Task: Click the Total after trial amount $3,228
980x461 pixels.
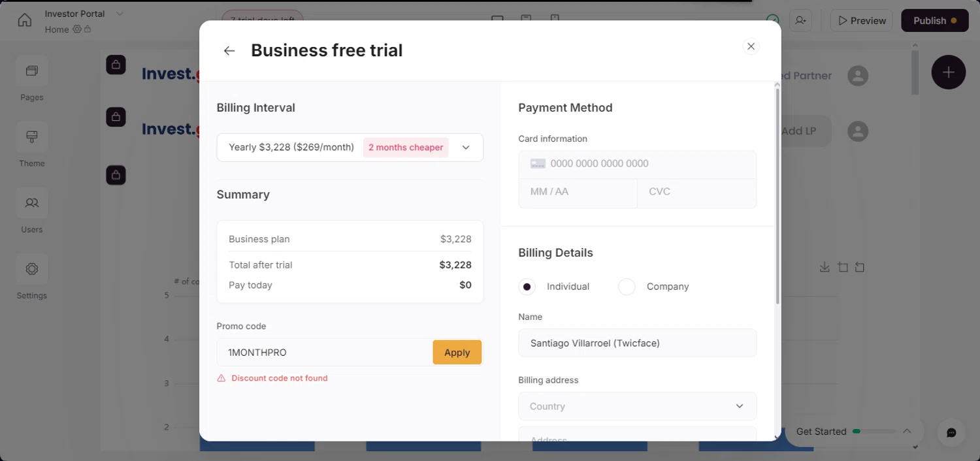Action: pos(455,265)
